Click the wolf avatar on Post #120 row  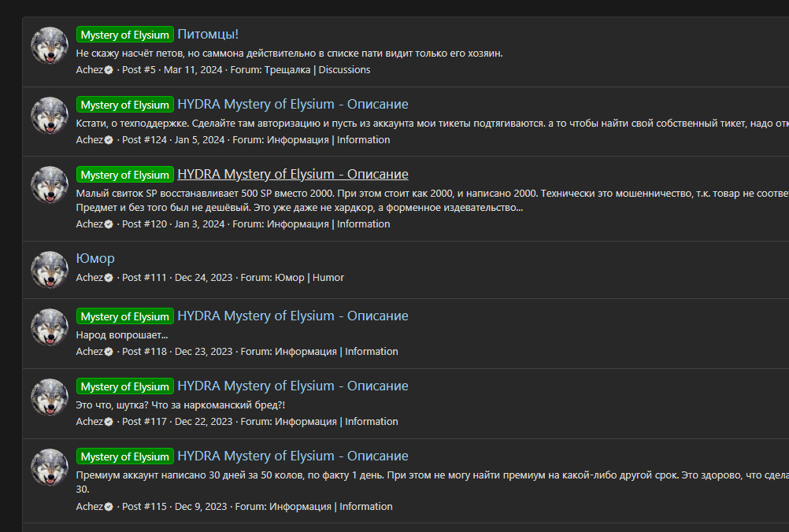pos(49,185)
